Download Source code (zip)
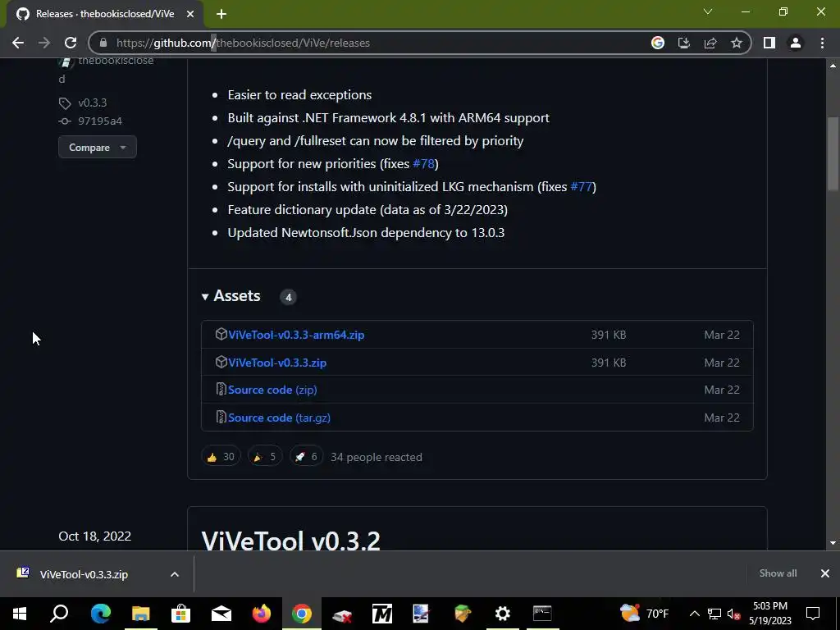 click(272, 390)
